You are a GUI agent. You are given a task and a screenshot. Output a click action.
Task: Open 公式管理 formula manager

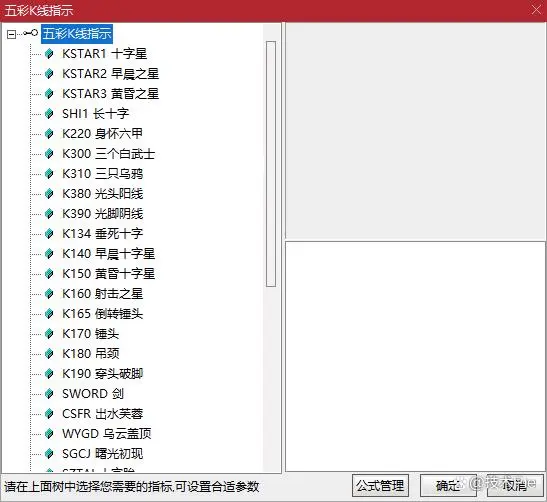[x=380, y=486]
